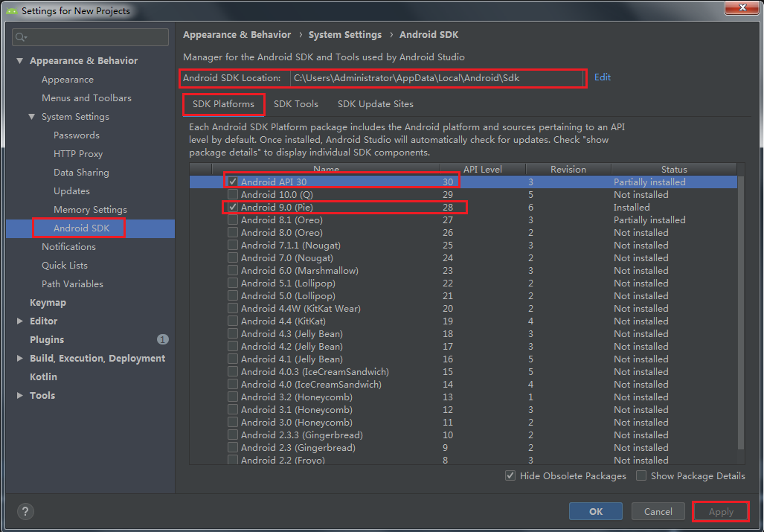
Task: Check the Android 10.0 (Q) checkbox
Action: coord(233,194)
